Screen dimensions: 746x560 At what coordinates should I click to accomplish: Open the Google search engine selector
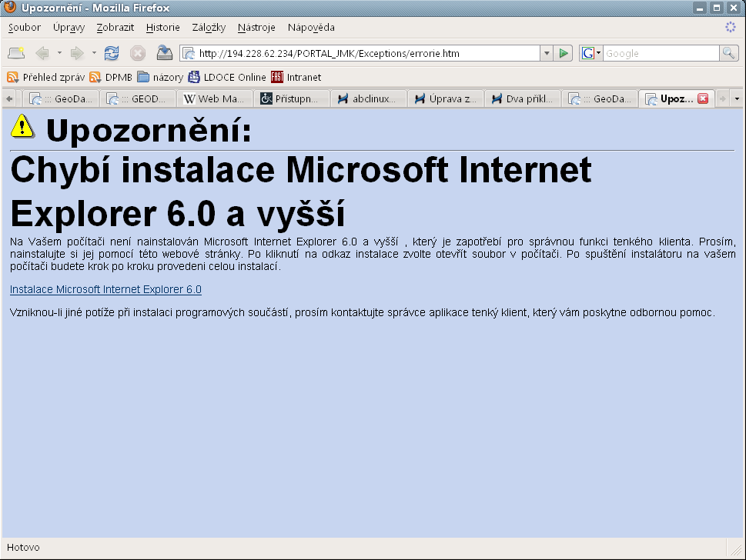point(591,53)
